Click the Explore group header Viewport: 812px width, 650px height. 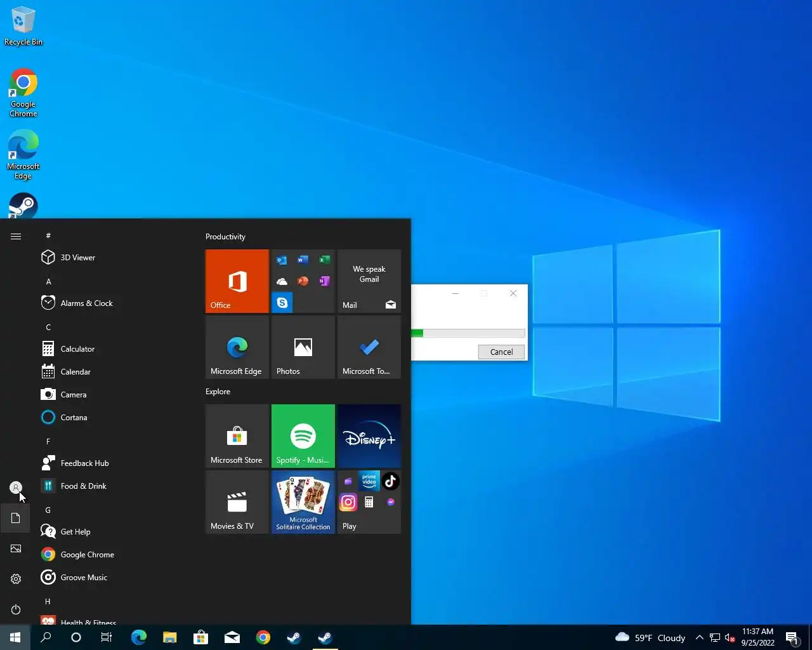pyautogui.click(x=218, y=392)
